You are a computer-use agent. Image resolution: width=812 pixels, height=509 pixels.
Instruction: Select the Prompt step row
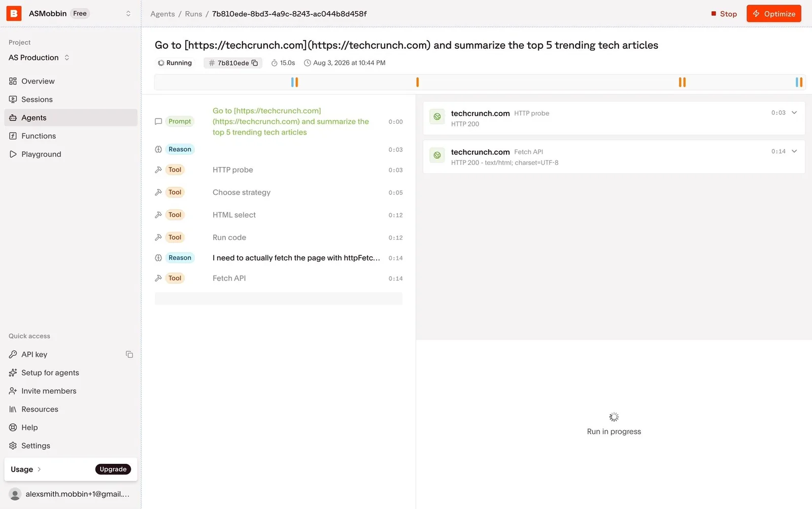(x=279, y=121)
